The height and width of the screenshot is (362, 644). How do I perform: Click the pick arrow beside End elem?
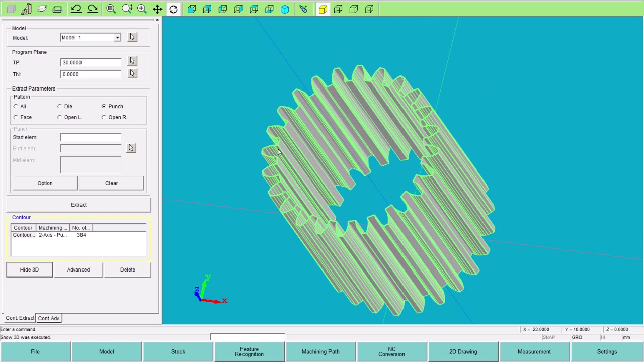[131, 148]
